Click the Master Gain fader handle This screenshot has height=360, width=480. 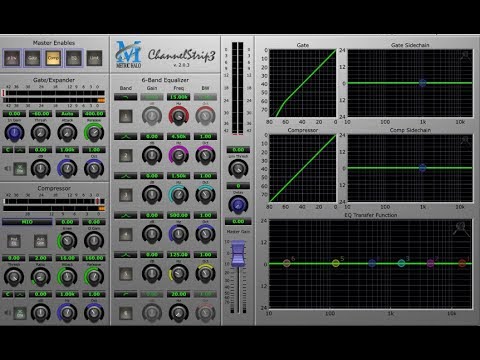(238, 254)
